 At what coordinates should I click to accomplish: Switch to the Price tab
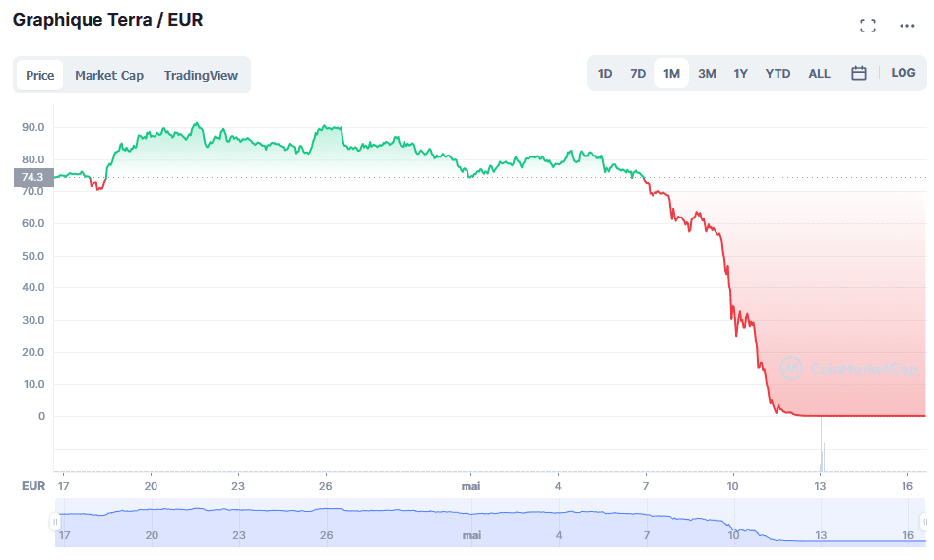[40, 75]
